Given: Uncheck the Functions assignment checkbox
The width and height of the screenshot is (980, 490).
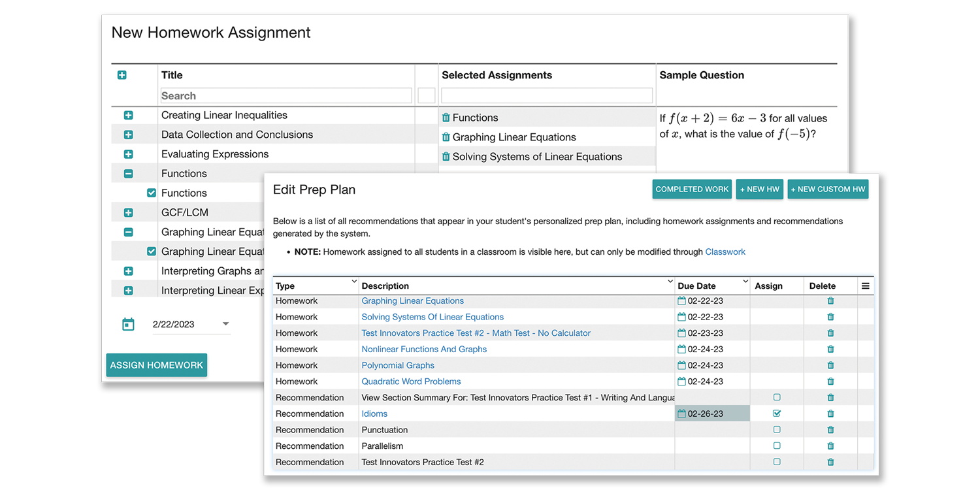Looking at the screenshot, I should coord(152,193).
